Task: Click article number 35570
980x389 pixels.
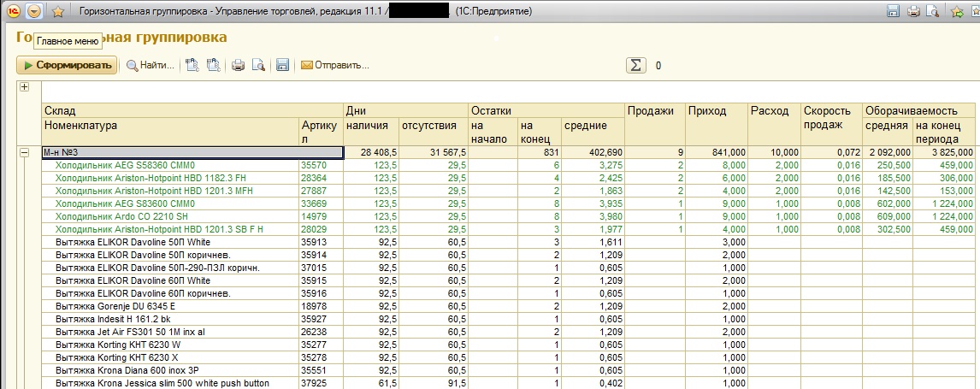Action: [313, 166]
